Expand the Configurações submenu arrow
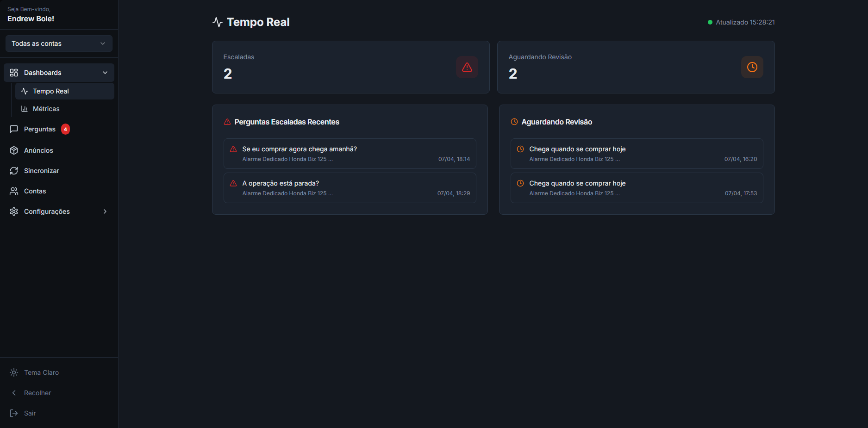Viewport: 868px width, 428px height. click(105, 211)
